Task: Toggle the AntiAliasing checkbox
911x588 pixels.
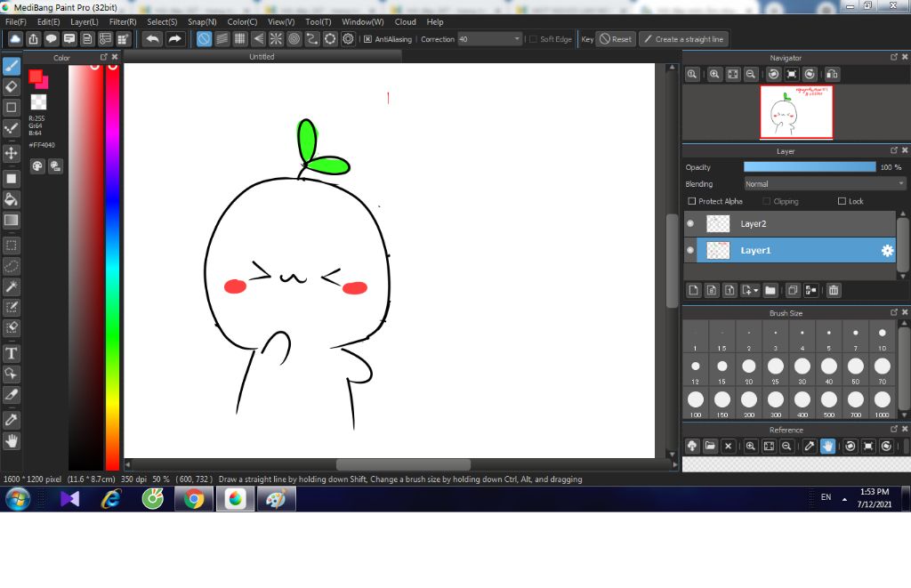Action: point(367,39)
